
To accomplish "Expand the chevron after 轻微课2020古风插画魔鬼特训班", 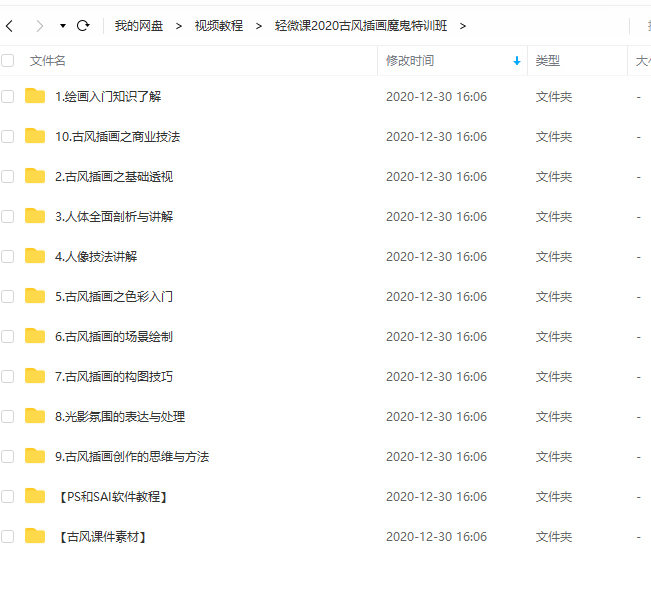I will tap(463, 26).
